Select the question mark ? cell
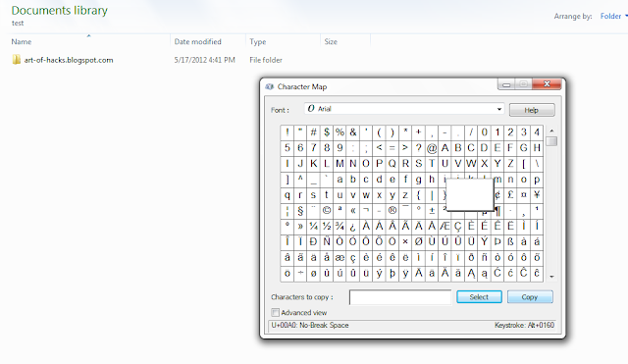The image size is (628, 364). 419,148
